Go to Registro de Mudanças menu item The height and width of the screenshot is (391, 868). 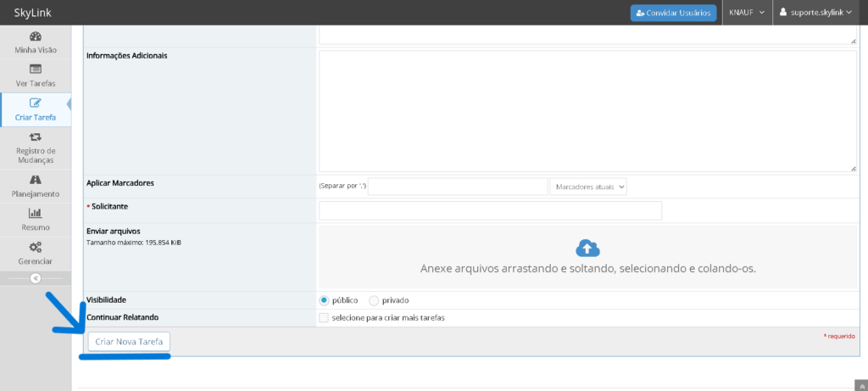36,148
